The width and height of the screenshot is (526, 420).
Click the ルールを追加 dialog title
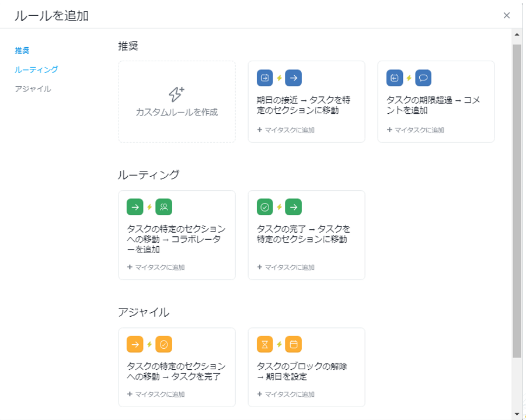tap(51, 16)
